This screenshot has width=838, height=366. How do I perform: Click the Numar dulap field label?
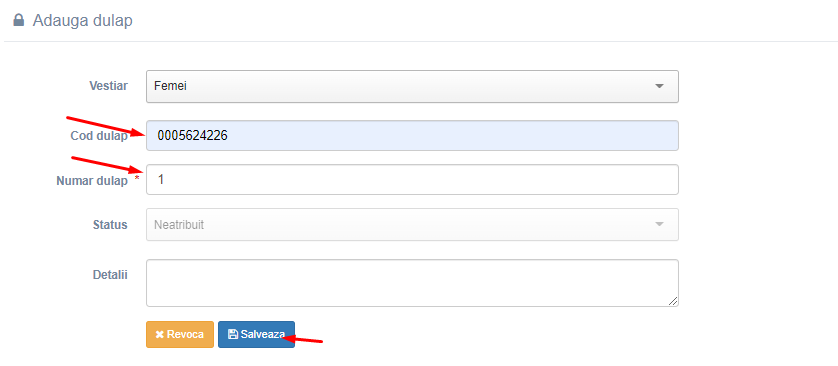(92, 181)
